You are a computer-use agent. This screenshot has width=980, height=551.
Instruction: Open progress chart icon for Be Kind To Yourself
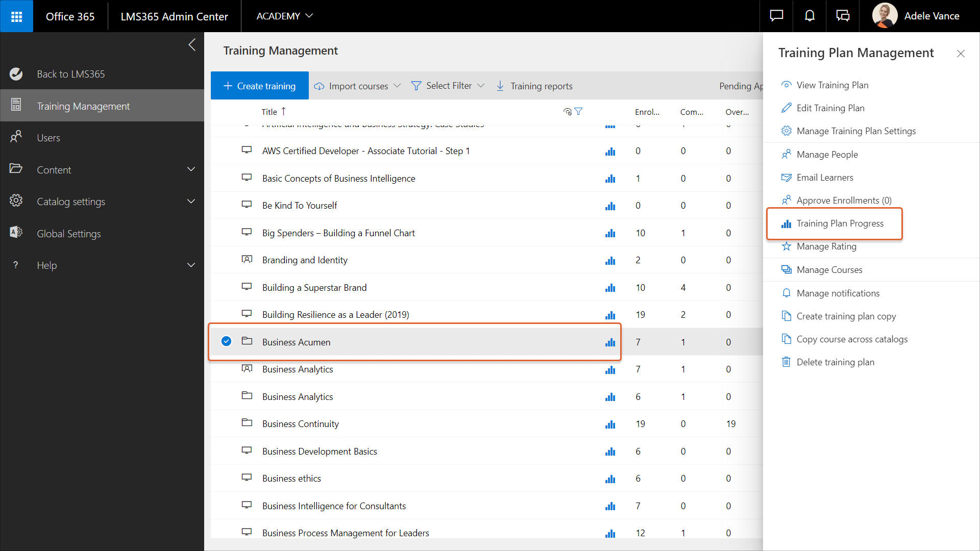coord(610,206)
